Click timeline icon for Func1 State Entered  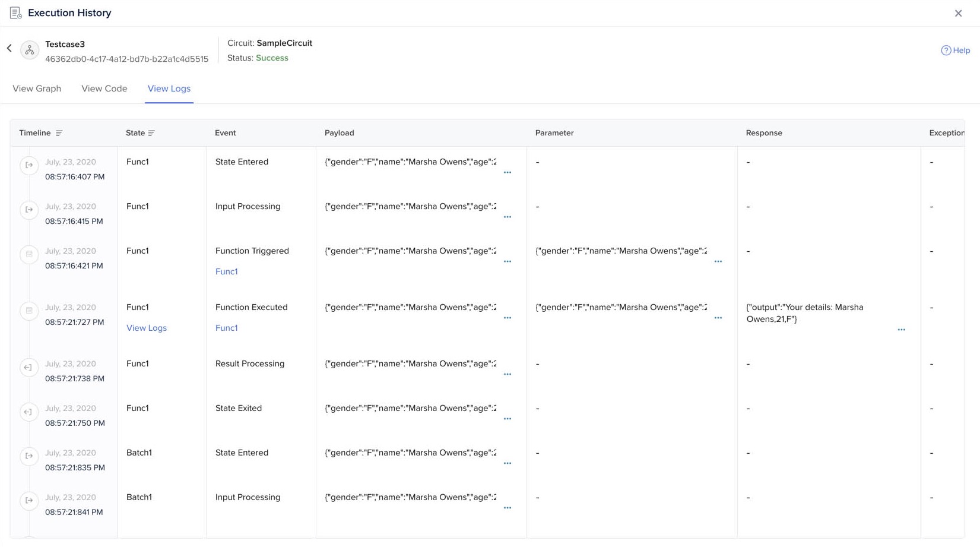click(29, 165)
